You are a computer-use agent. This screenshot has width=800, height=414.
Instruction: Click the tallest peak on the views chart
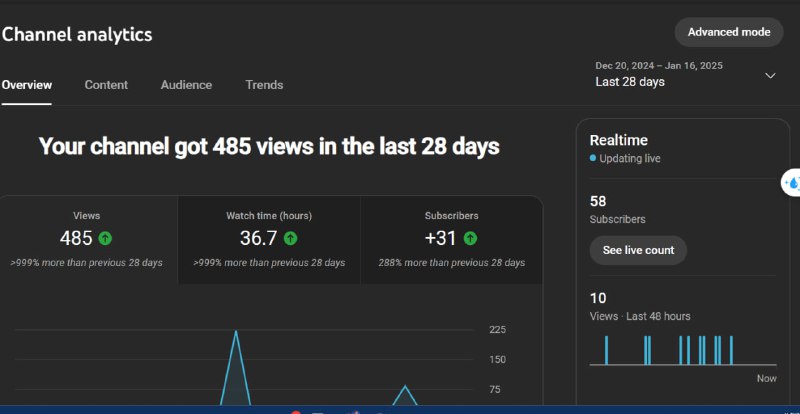pos(236,332)
